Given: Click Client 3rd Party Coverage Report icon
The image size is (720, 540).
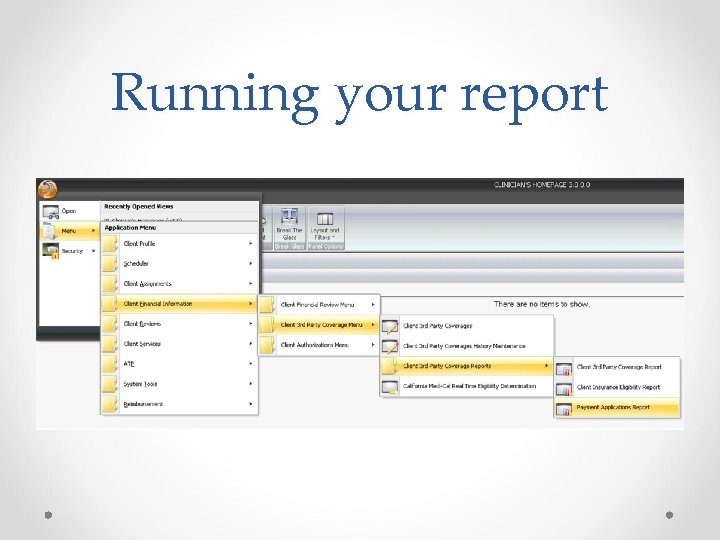Looking at the screenshot, I should pos(563,367).
